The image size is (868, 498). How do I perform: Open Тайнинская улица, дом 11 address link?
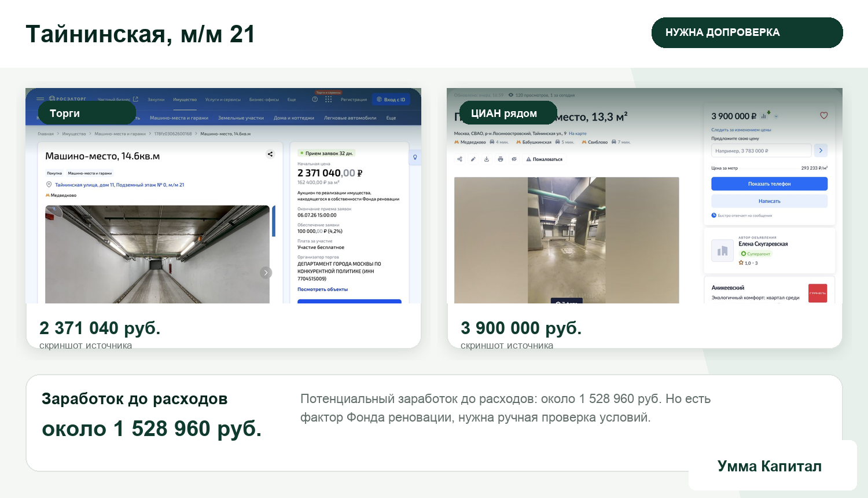pos(119,185)
